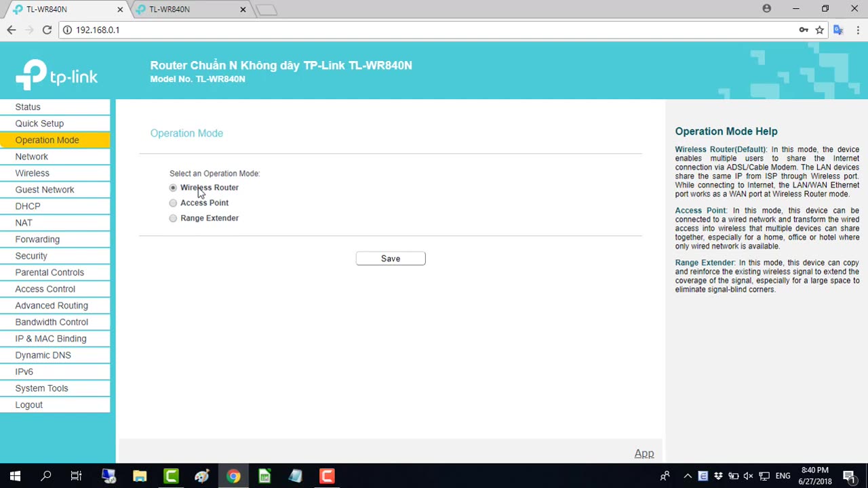Screen dimensions: 868x488
Task: Open the Paint palette taskbar icon
Action: coord(202,476)
